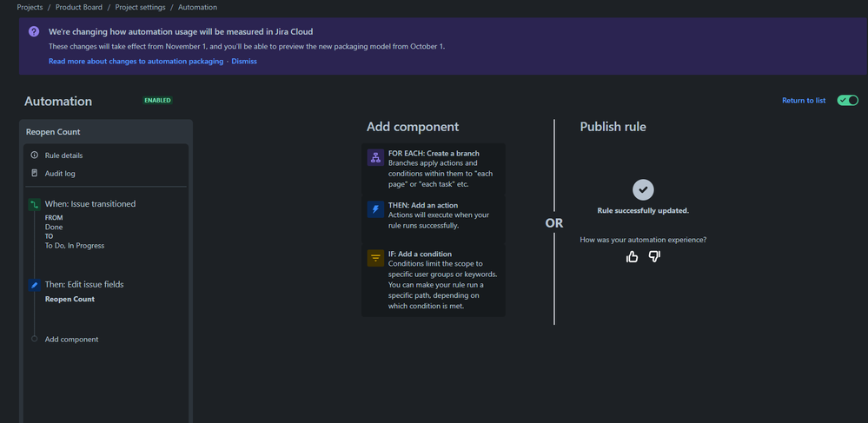This screenshot has height=423, width=868.
Task: Click the blue lightning bolt action icon
Action: pos(376,209)
